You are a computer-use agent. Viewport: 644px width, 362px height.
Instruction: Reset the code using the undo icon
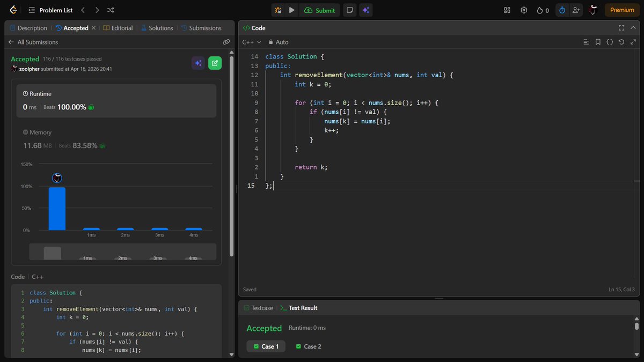click(621, 42)
